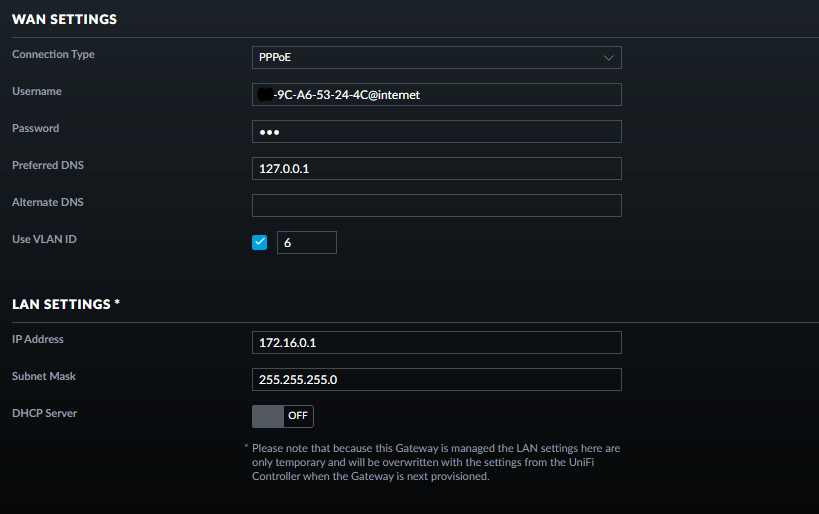
Task: Toggle the DHCP Server switch on
Action: coord(283,416)
